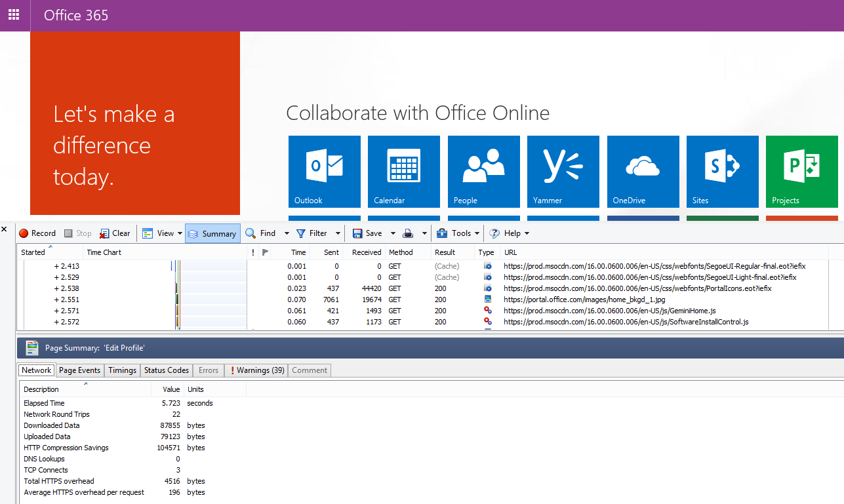The image size is (844, 504).
Task: Print the capture via printer icon
Action: tap(407, 233)
